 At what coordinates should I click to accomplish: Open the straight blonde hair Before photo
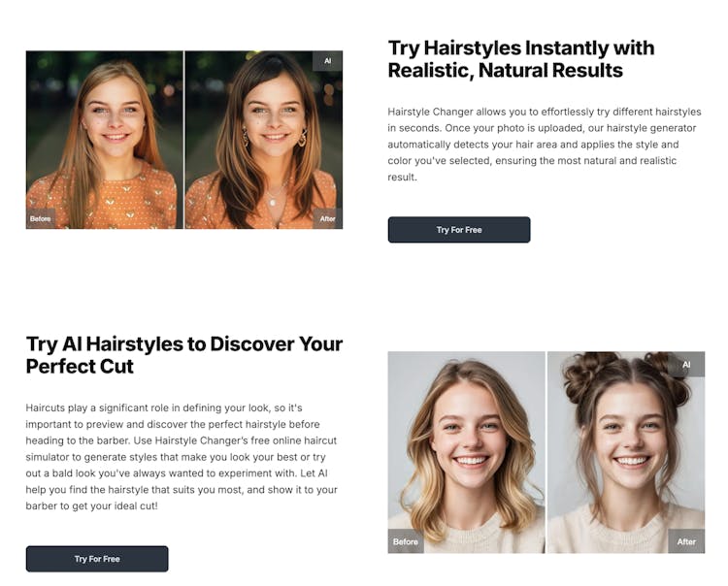pos(105,140)
